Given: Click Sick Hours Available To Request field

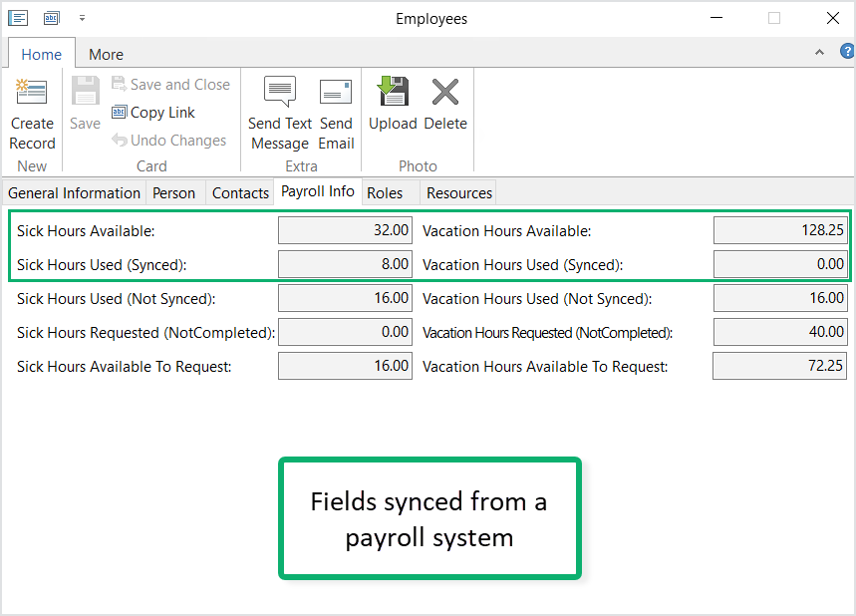Looking at the screenshot, I should [x=345, y=366].
